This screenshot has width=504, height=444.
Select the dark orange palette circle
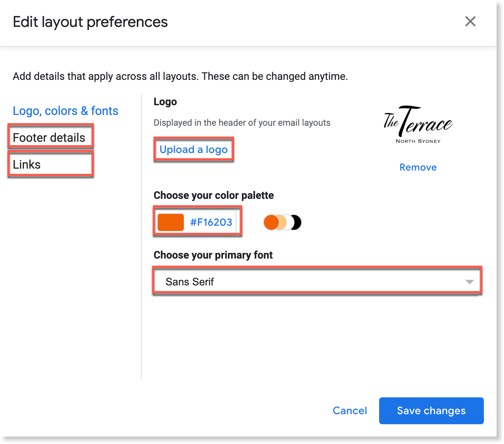click(x=271, y=222)
